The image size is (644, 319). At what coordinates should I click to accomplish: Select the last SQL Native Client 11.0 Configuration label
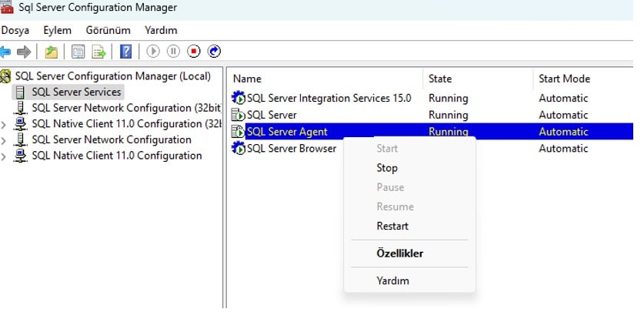pyautogui.click(x=117, y=156)
